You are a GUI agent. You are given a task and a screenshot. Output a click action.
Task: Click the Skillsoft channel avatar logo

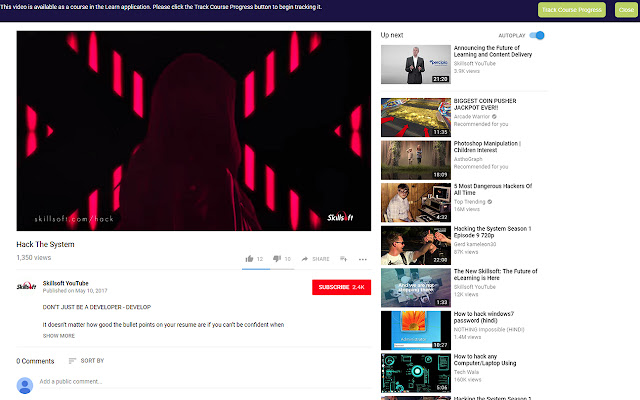point(26,286)
